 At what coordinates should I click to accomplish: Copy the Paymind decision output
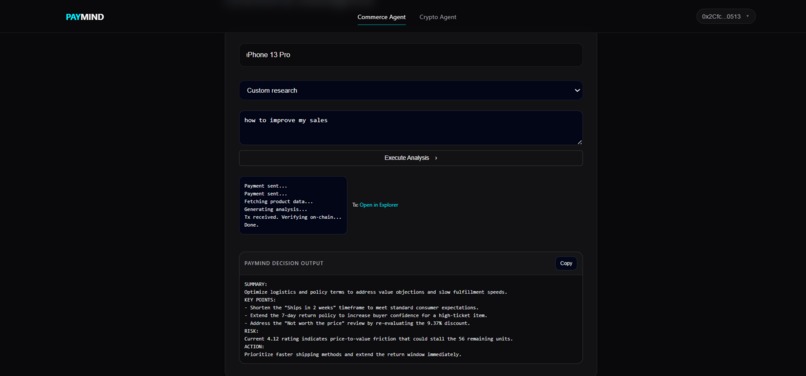tap(566, 263)
